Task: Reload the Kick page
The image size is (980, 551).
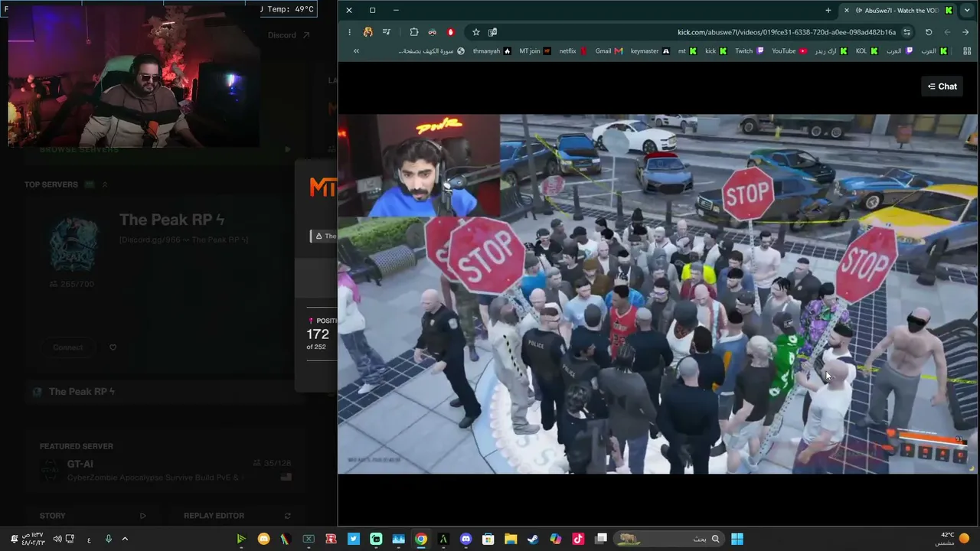Action: click(929, 32)
